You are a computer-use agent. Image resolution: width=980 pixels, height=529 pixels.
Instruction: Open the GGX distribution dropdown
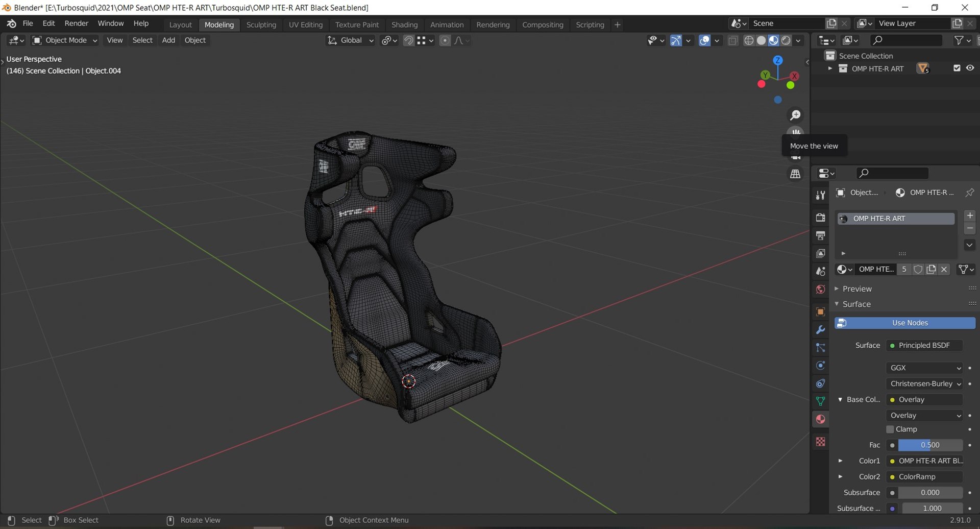click(924, 368)
